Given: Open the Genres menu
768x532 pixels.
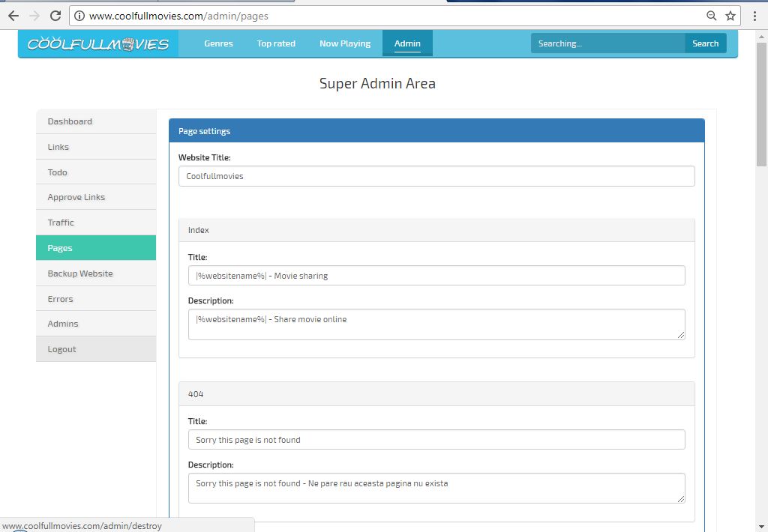Looking at the screenshot, I should 218,43.
